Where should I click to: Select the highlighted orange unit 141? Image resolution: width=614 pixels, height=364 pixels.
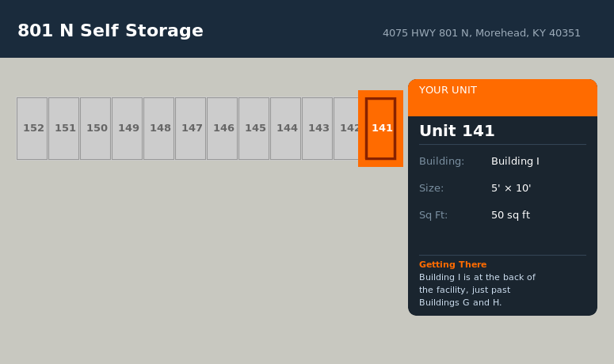(x=381, y=128)
